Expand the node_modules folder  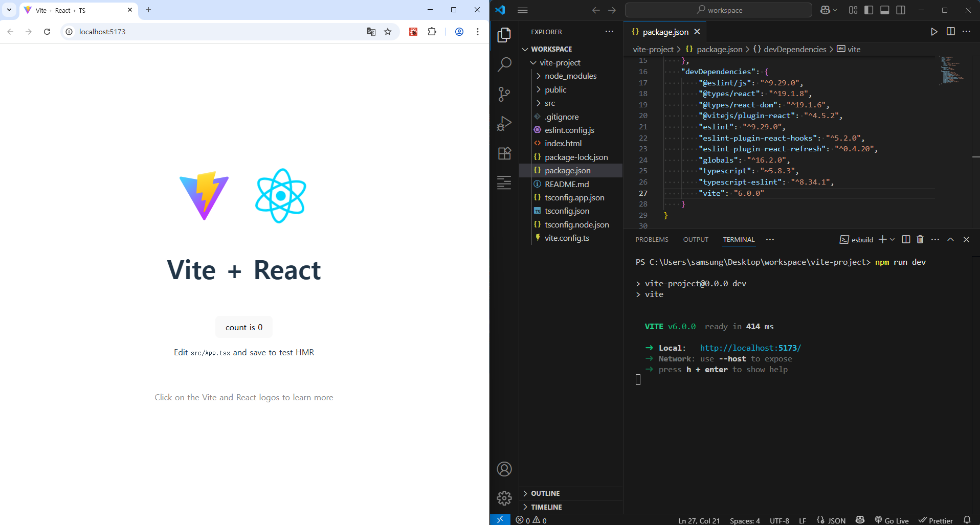click(x=571, y=76)
